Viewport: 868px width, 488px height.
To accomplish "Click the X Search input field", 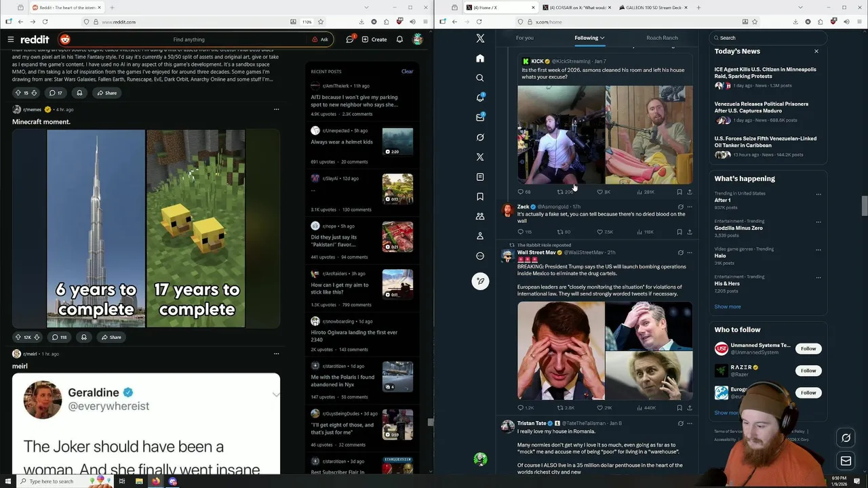I will (x=768, y=38).
